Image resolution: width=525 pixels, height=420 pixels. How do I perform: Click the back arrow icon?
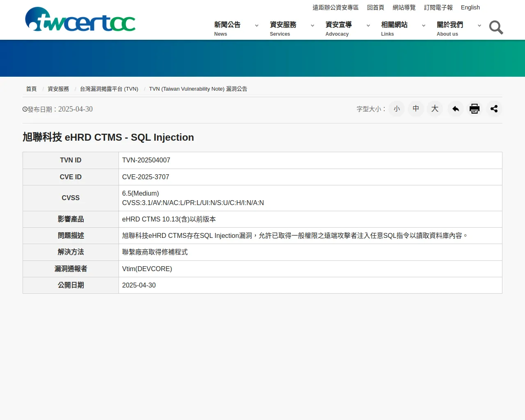tap(455, 109)
